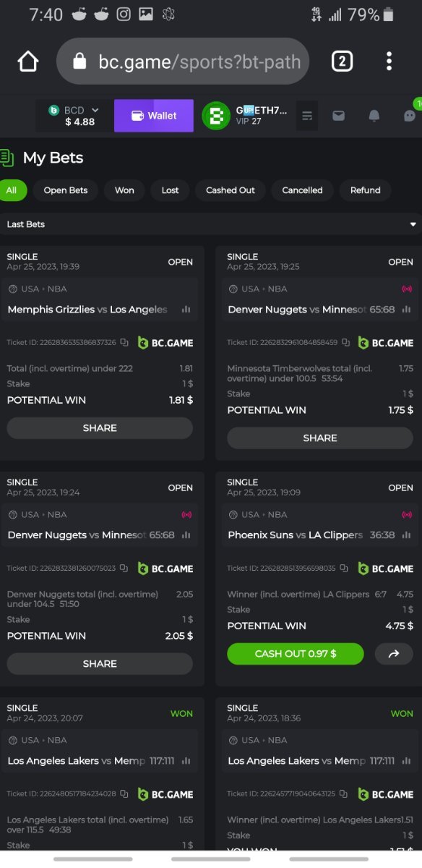Image resolution: width=422 pixels, height=868 pixels.
Task: Tap the browser home icon
Action: [28, 61]
